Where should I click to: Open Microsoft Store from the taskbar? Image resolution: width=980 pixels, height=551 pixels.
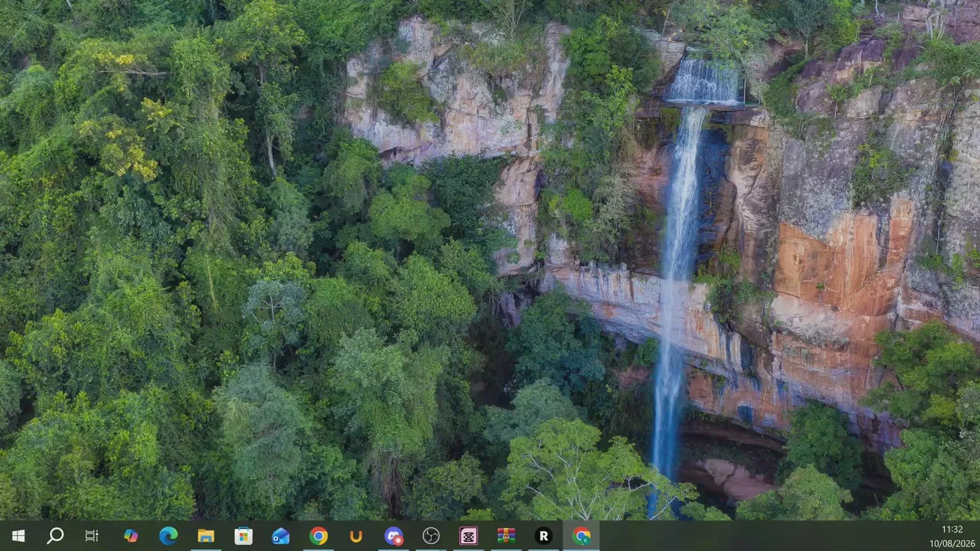point(243,536)
